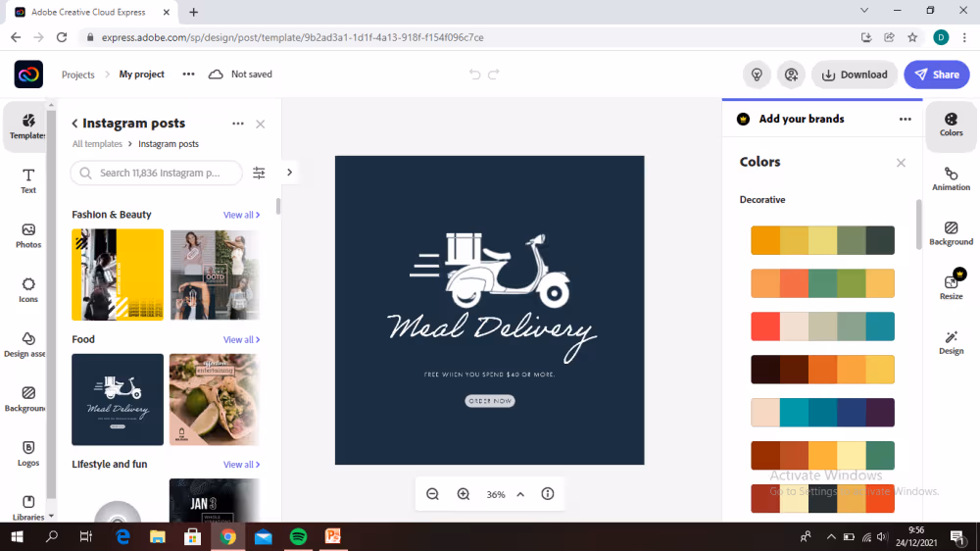Open the Logos panel
The image size is (980, 551).
28,452
